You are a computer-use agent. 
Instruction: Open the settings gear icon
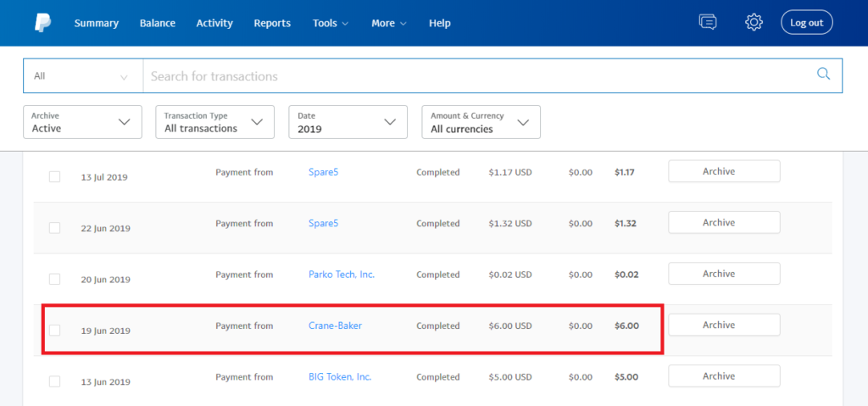(x=754, y=23)
